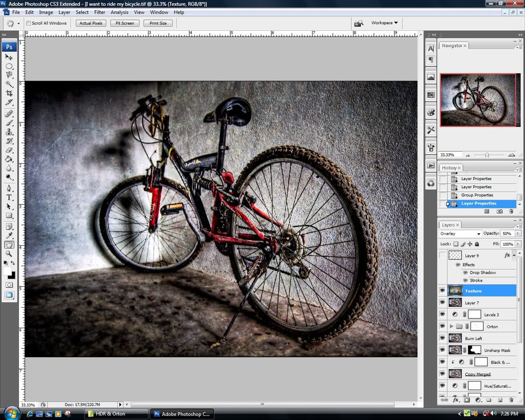
Task: Toggle visibility of Burn Left layer
Action: pyautogui.click(x=442, y=338)
